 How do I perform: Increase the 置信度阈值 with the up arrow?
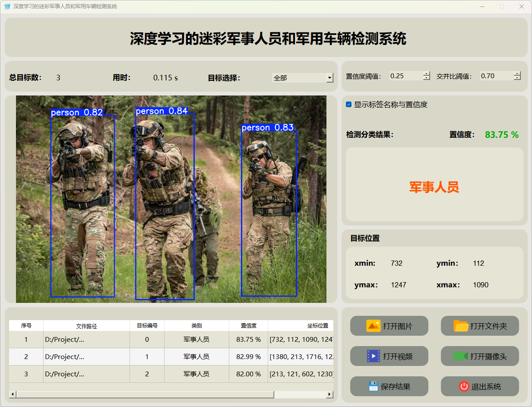tap(427, 73)
